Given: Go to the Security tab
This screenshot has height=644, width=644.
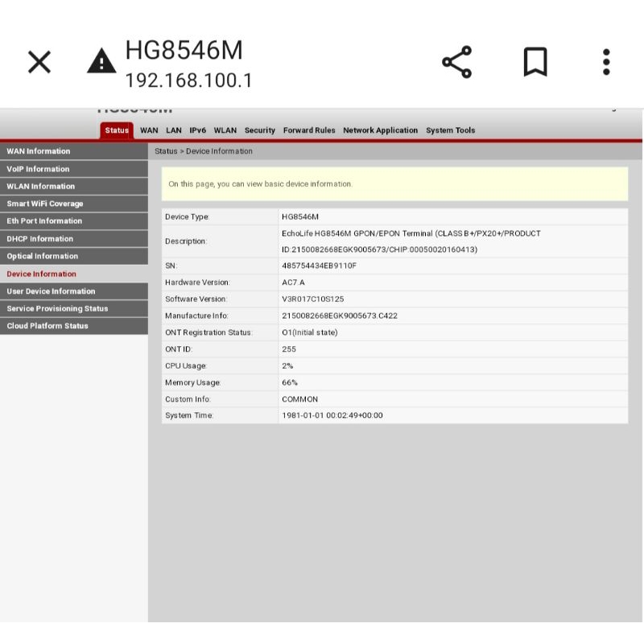Looking at the screenshot, I should 259,130.
